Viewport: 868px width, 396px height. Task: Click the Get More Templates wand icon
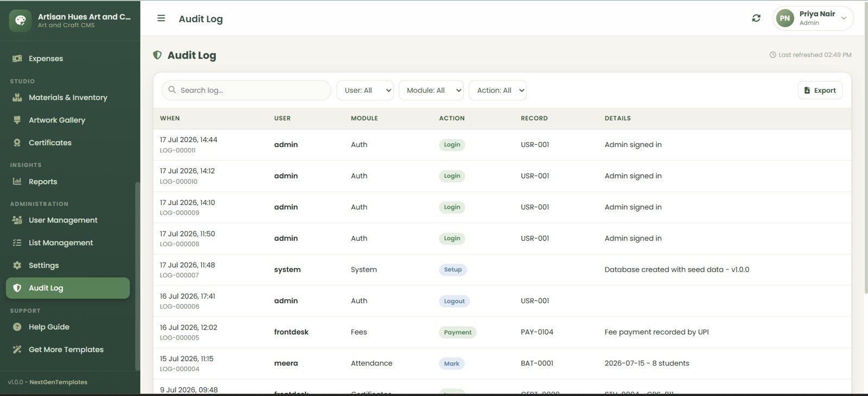[x=17, y=349]
